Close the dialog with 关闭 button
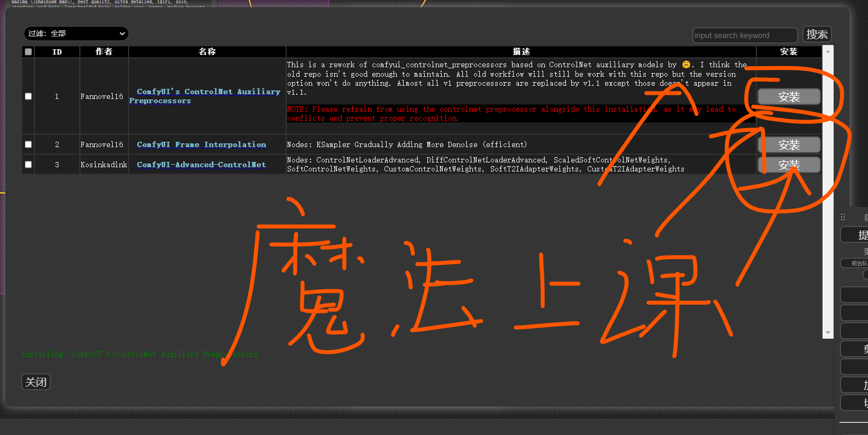868x435 pixels. point(36,382)
